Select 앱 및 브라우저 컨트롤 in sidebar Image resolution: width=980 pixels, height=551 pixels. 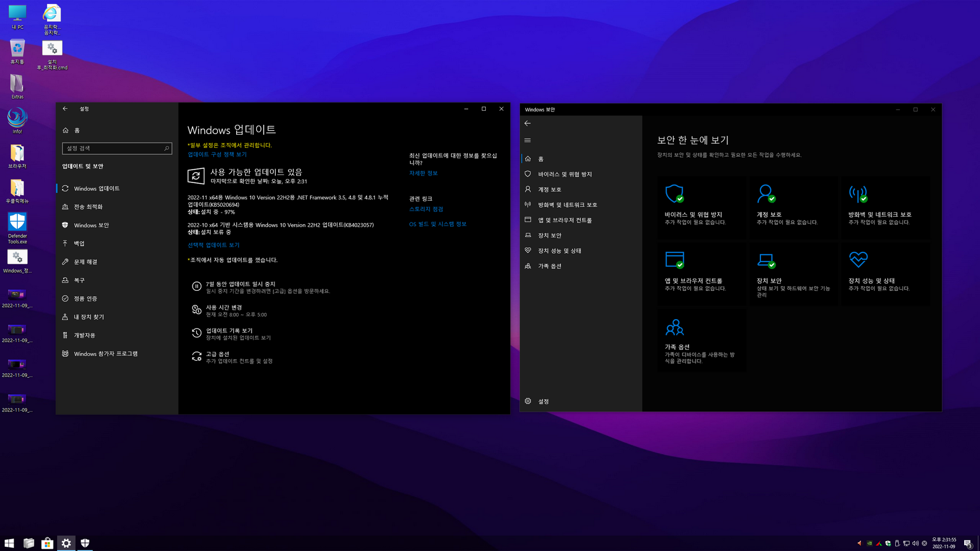click(x=581, y=220)
